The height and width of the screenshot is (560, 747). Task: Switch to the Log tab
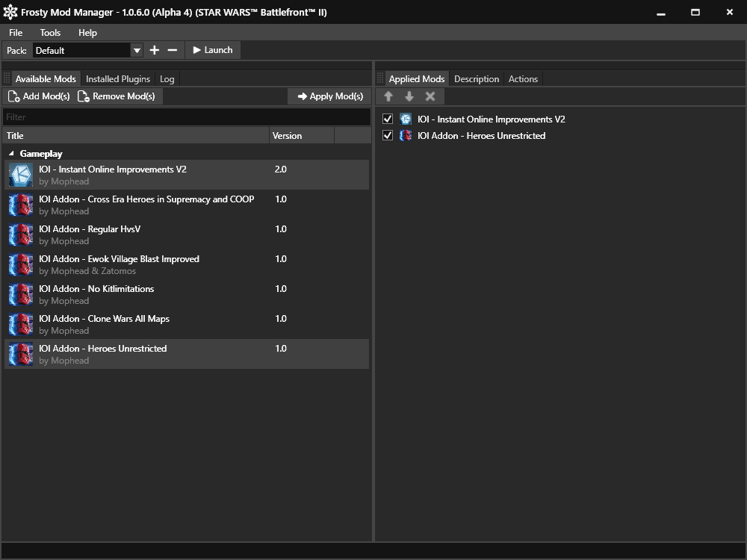pyautogui.click(x=167, y=79)
